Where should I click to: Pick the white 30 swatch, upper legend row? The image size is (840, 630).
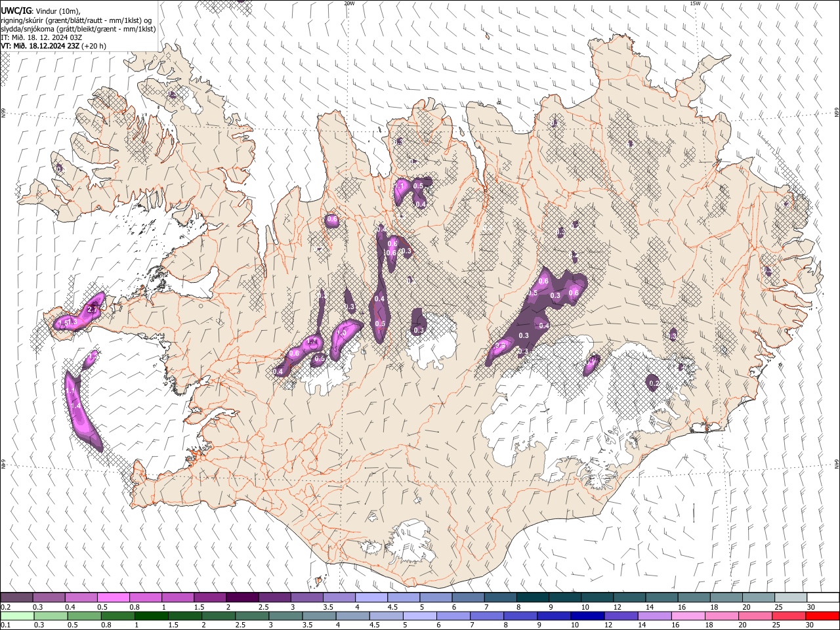pyautogui.click(x=824, y=598)
